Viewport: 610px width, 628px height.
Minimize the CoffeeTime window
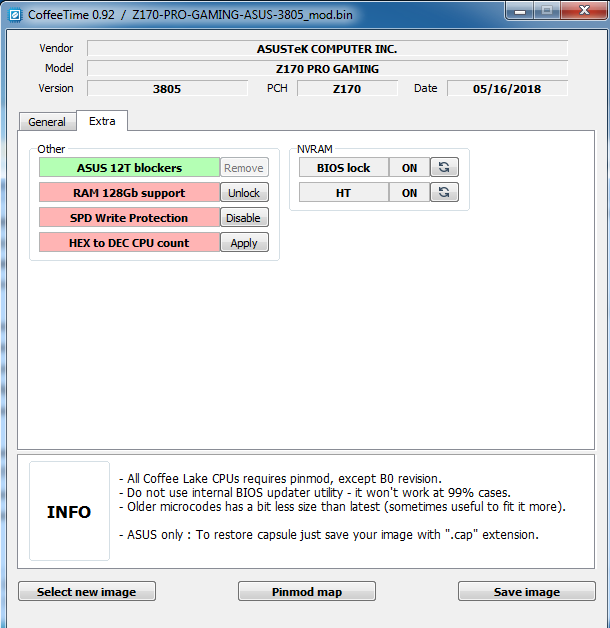[519, 11]
